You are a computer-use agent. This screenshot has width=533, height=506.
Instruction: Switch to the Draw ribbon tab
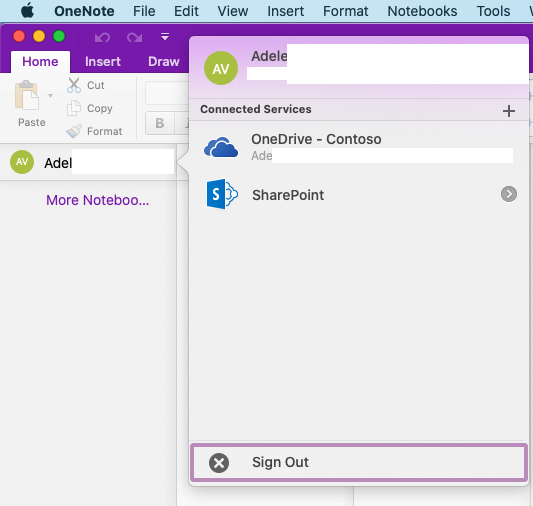164,62
